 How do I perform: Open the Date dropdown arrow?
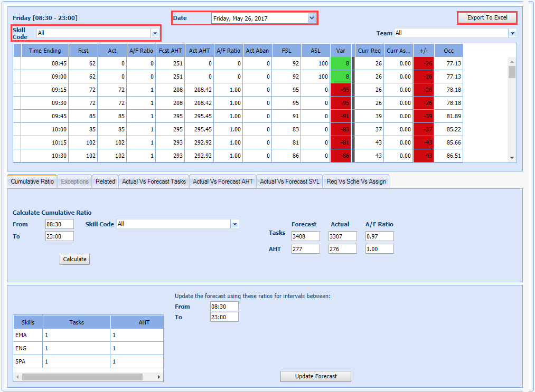point(312,18)
